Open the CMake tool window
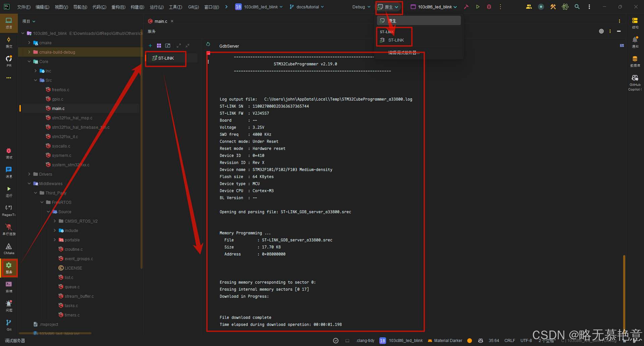The image size is (644, 346). point(9,249)
